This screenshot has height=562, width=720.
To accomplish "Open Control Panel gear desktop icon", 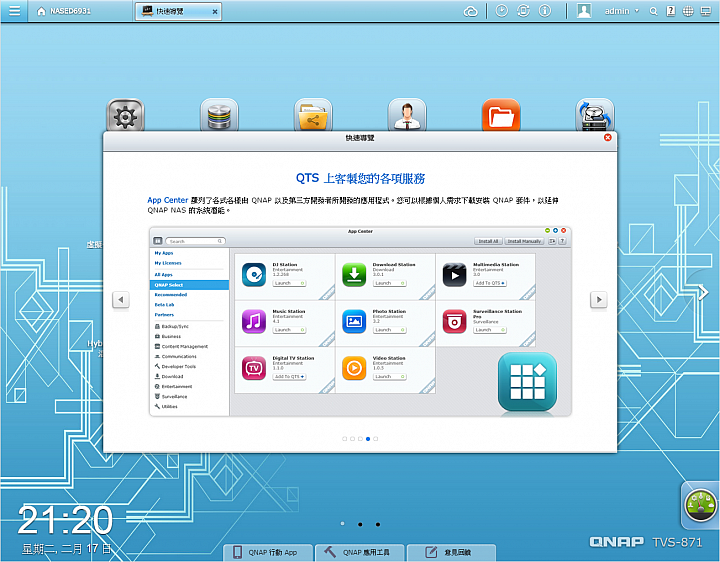I will pos(125,115).
